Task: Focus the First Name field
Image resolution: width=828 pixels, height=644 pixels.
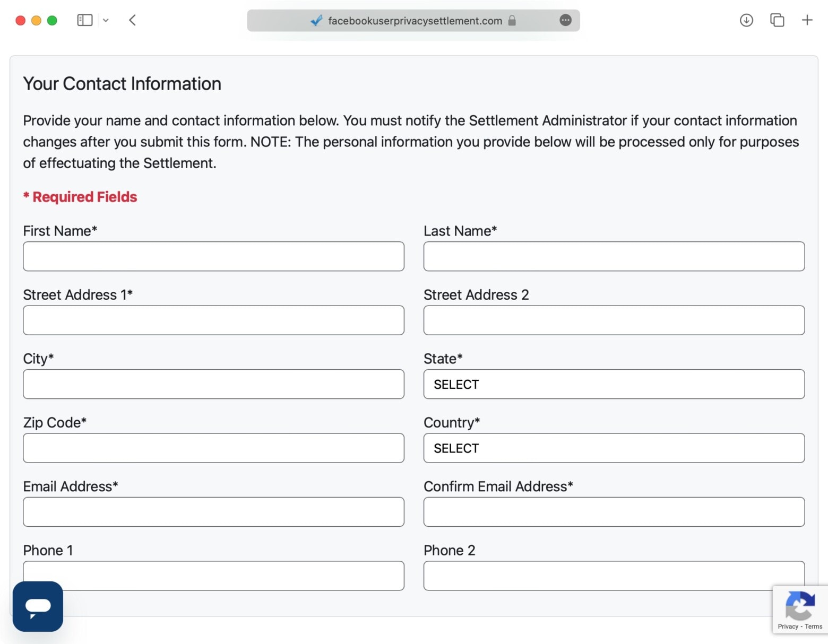Action: point(213,256)
